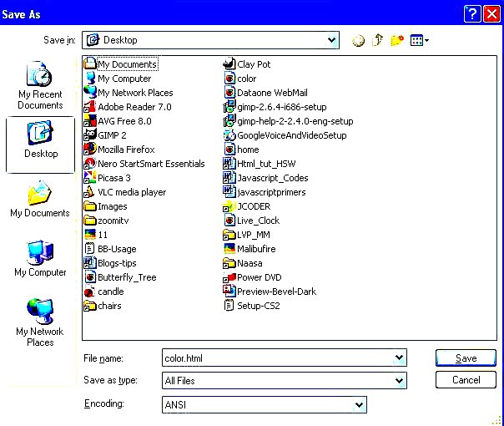Close the Save As dialog
The image size is (504, 426).
click(x=491, y=14)
